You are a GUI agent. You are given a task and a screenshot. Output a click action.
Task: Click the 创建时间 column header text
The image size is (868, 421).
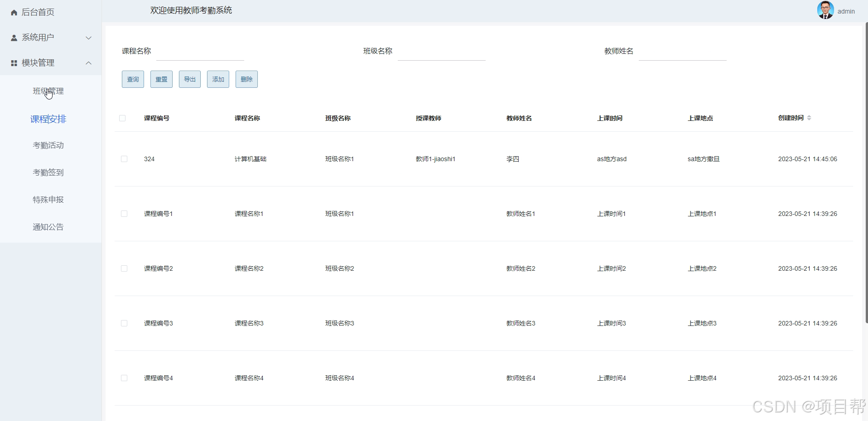pos(791,118)
